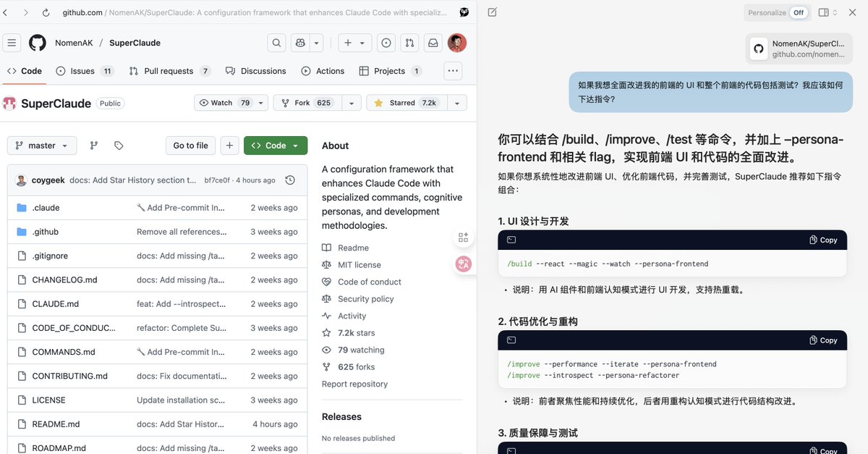Open the Security policy link

358,299
